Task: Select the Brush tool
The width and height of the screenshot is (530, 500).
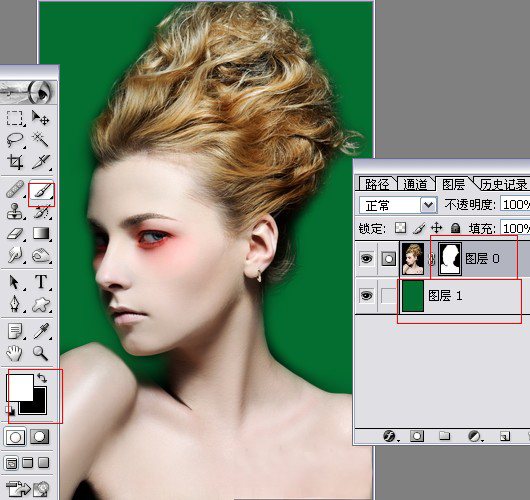Action: pos(41,193)
